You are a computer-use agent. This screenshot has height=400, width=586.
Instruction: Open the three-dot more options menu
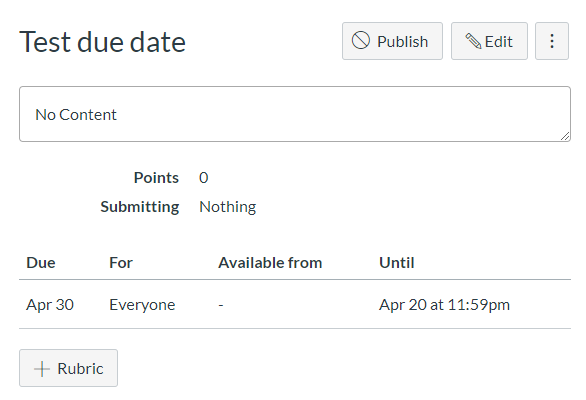pos(552,41)
